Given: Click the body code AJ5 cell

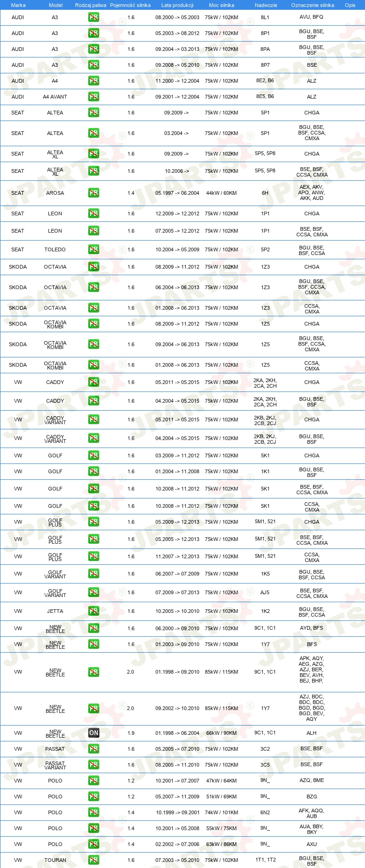Looking at the screenshot, I should pos(265,592).
